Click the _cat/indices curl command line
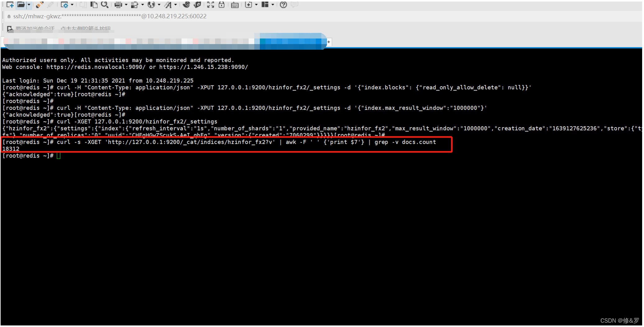The width and height of the screenshot is (644, 327). [246, 142]
